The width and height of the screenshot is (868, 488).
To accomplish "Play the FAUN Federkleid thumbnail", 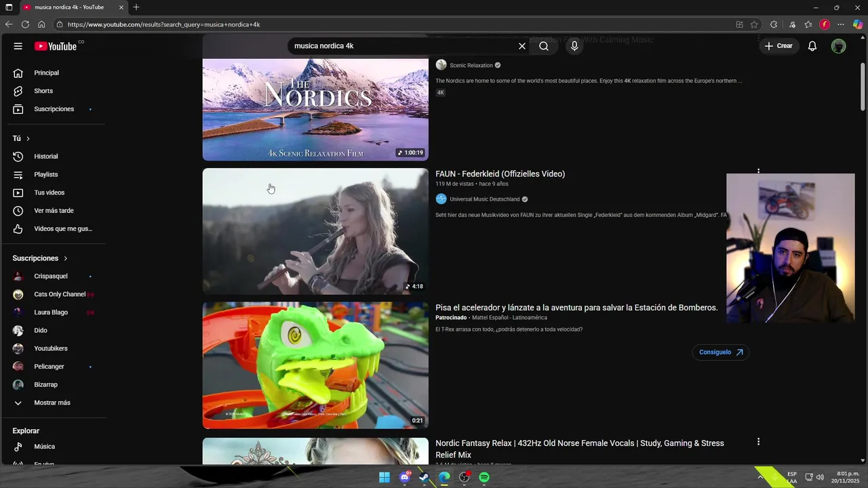I will coord(315,231).
